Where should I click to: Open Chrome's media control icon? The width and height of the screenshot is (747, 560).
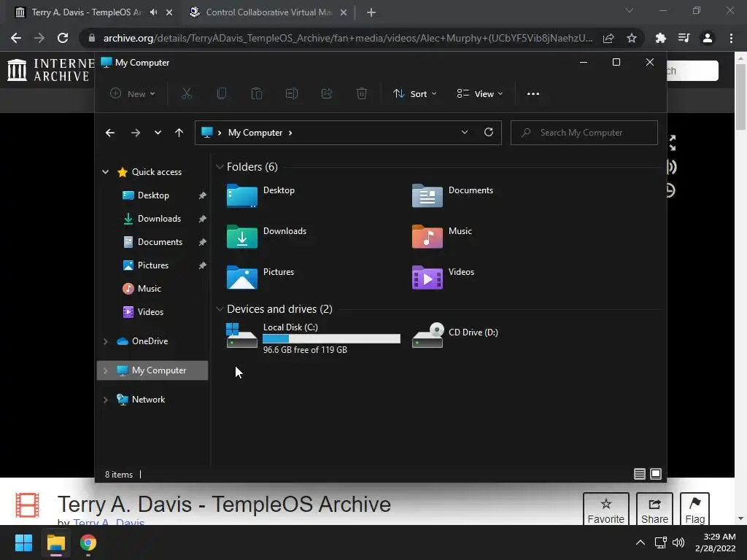[x=684, y=38]
